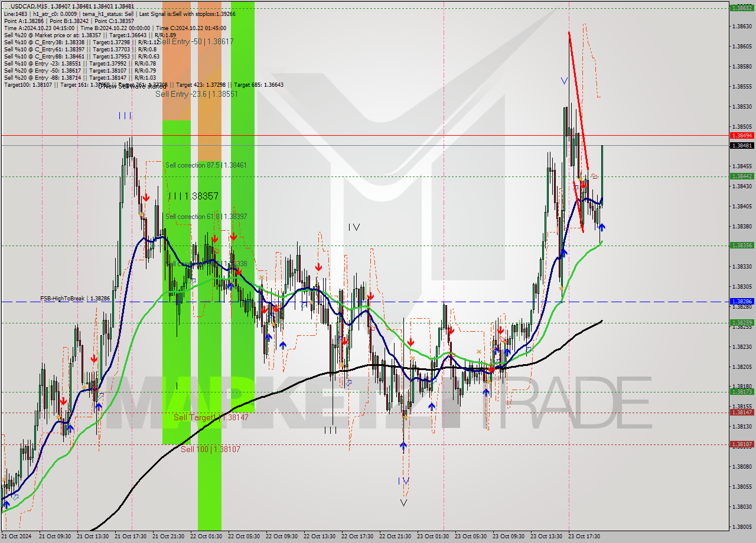Click the '21 Oct 2024' time axis label

[17, 536]
